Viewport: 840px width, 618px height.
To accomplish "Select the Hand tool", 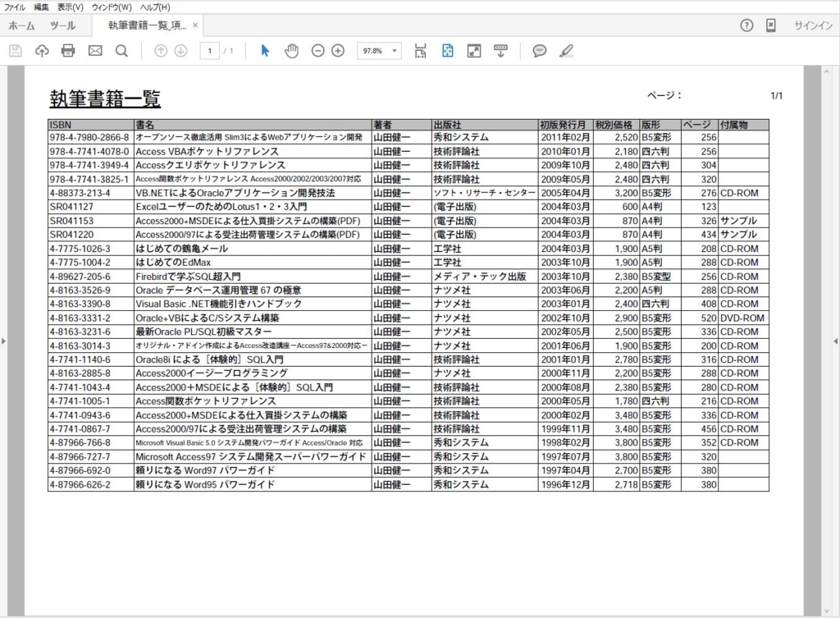I will tap(291, 50).
